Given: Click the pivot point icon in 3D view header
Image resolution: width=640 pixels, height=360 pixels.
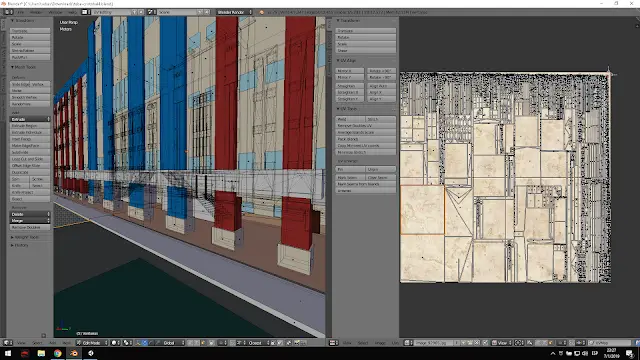Looking at the screenshot, I should click(x=127, y=343).
